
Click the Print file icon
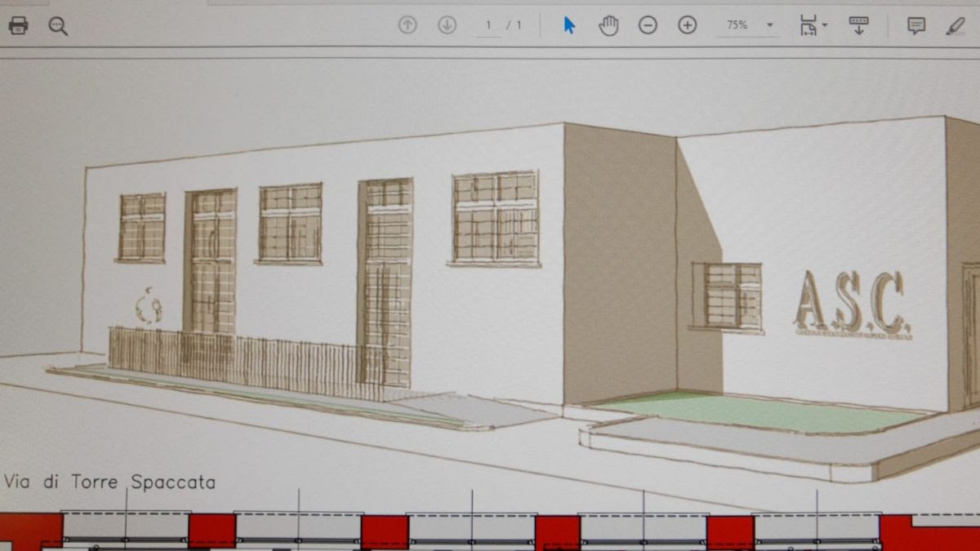18,25
